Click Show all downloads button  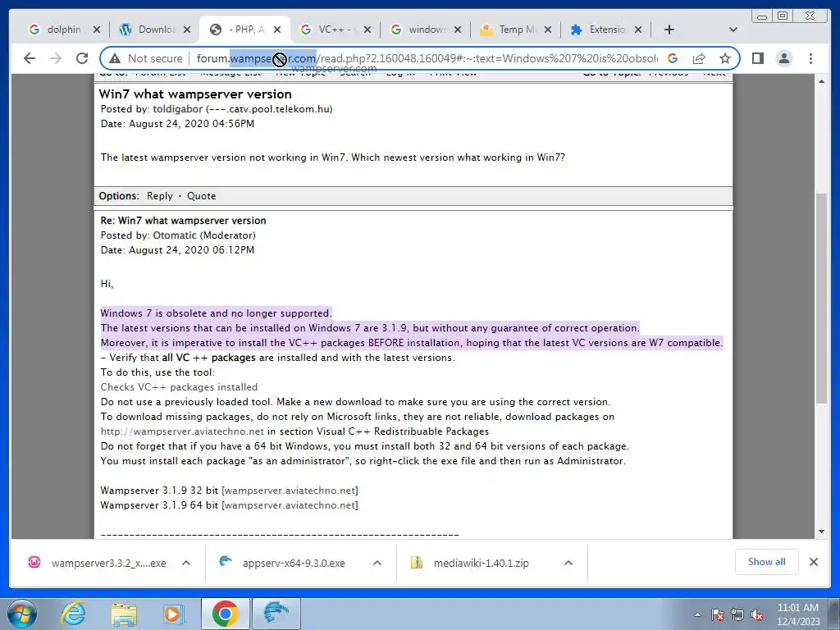pos(767,562)
